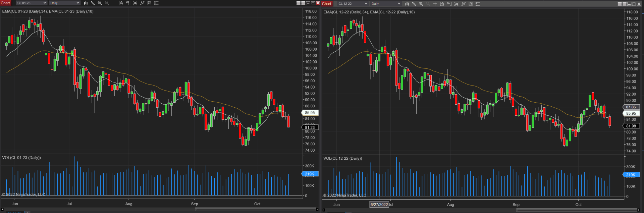The image size is (644, 213).
Task: Click zoom out magnifier on CL 12-22 chart
Action: 428,4
